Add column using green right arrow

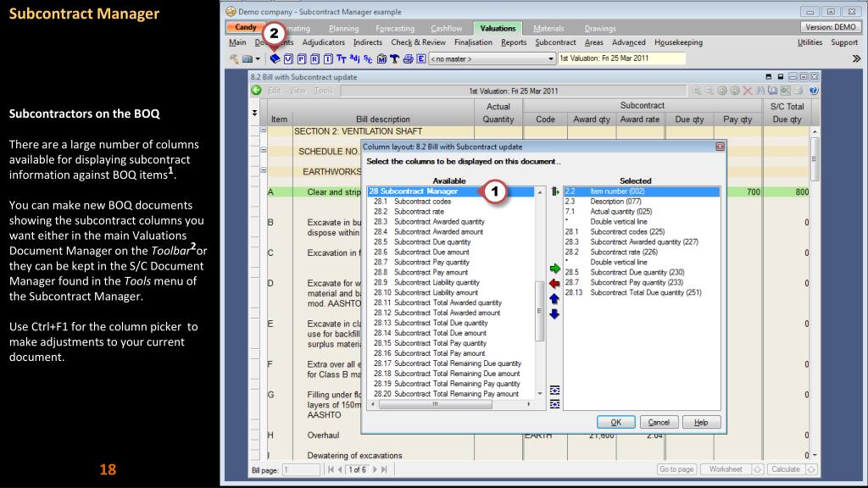554,269
